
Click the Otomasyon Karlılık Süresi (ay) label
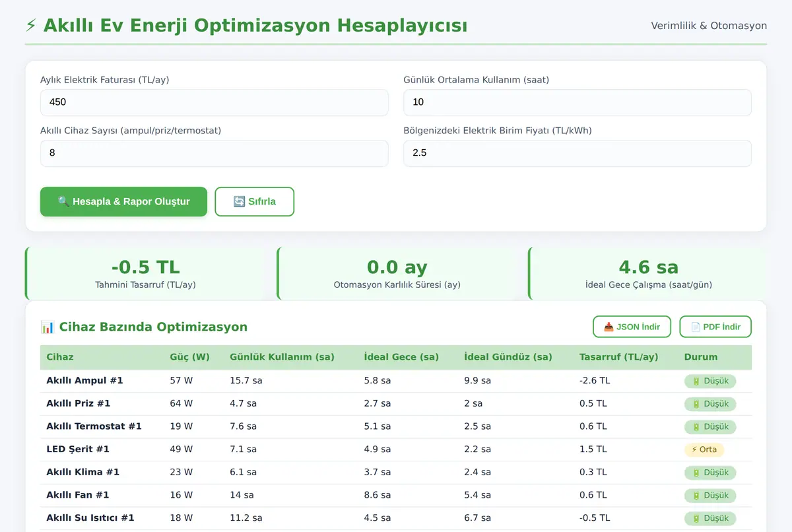[x=397, y=285]
